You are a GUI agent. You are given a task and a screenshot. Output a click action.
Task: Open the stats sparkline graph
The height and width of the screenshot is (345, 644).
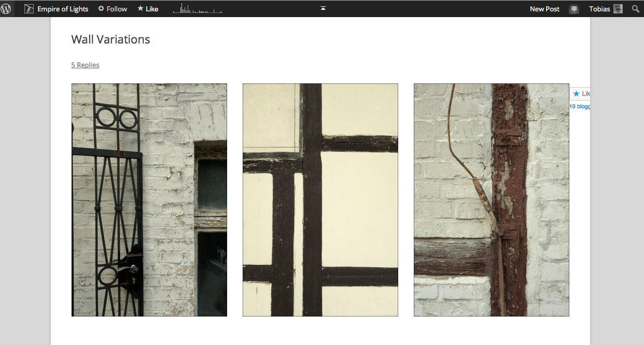pyautogui.click(x=198, y=9)
